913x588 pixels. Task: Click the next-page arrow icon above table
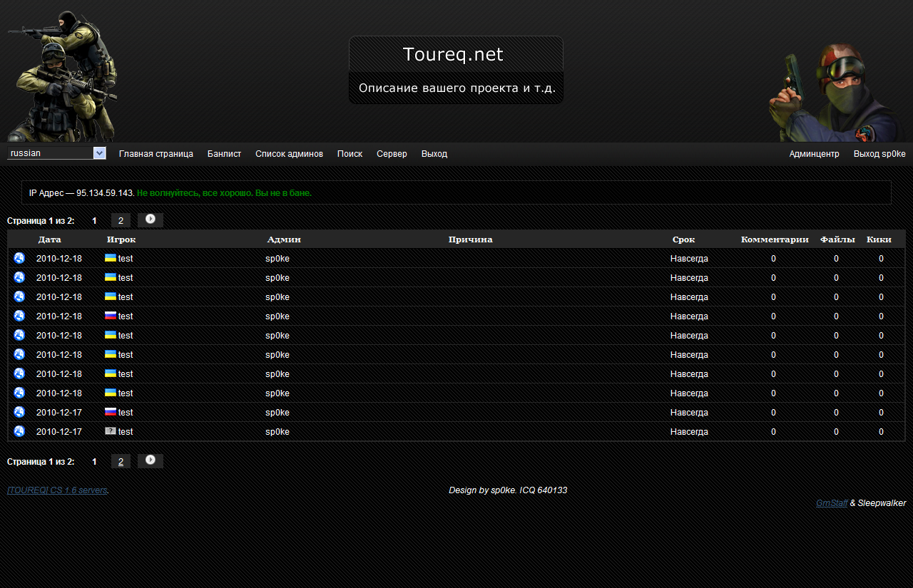pyautogui.click(x=151, y=220)
